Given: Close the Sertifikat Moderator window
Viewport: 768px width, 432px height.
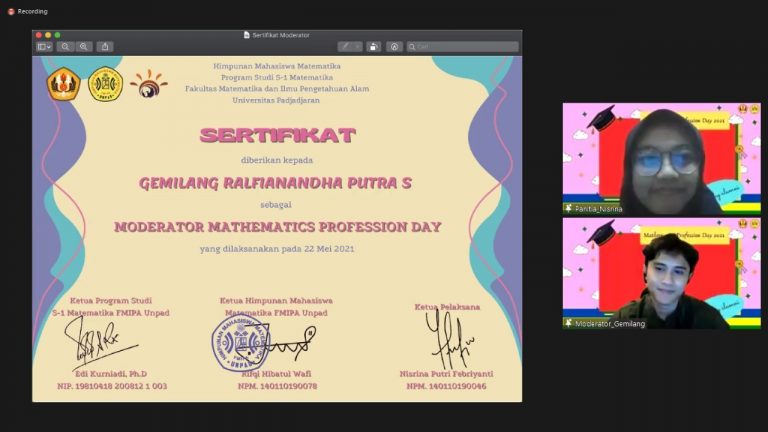Looking at the screenshot, I should coord(39,35).
